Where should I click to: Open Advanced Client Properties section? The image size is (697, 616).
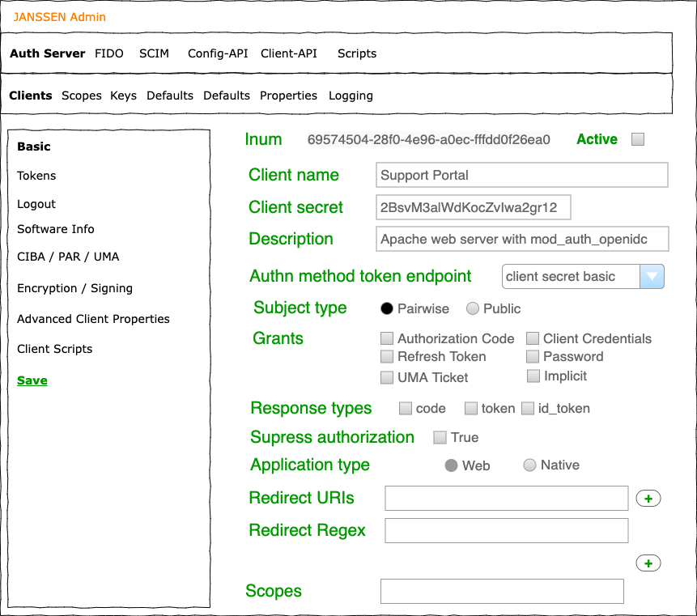93,319
